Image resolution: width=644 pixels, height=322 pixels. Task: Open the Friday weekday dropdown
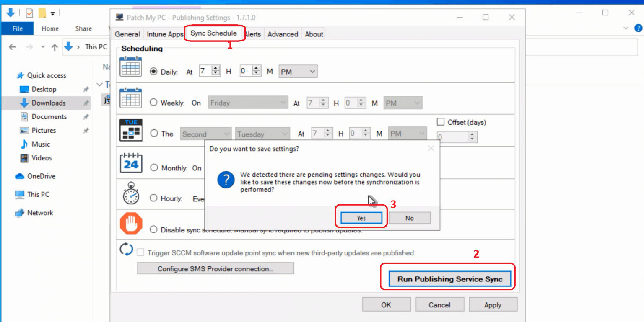[248, 102]
